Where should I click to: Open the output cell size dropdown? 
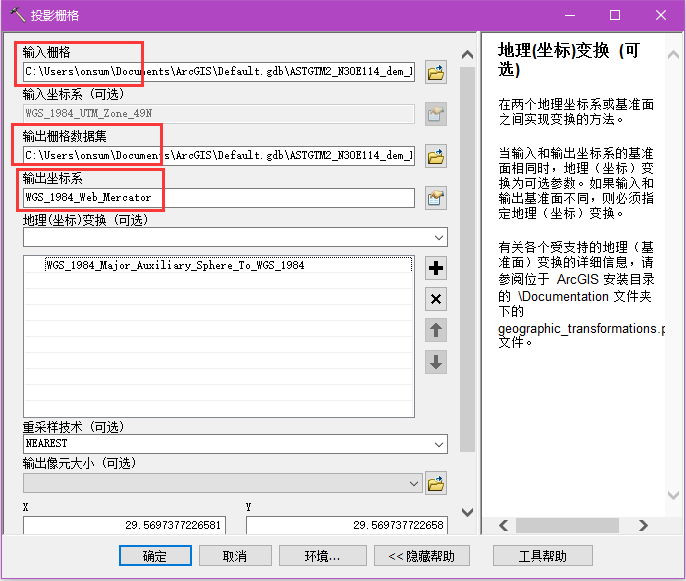pyautogui.click(x=413, y=483)
